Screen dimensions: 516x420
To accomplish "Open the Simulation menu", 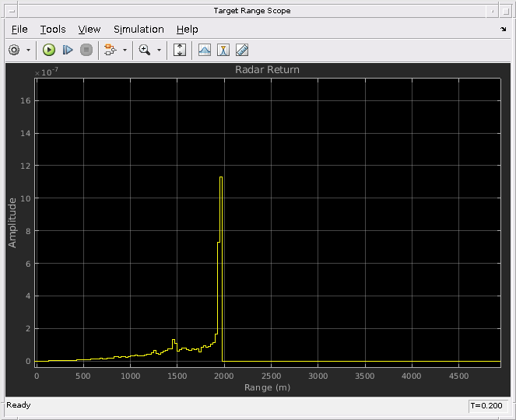I will coord(139,30).
